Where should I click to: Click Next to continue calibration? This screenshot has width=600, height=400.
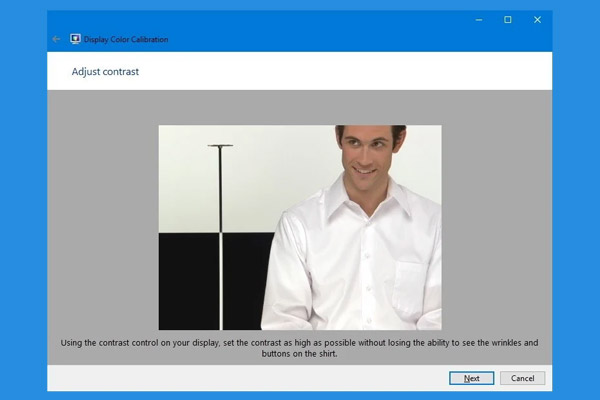click(471, 378)
